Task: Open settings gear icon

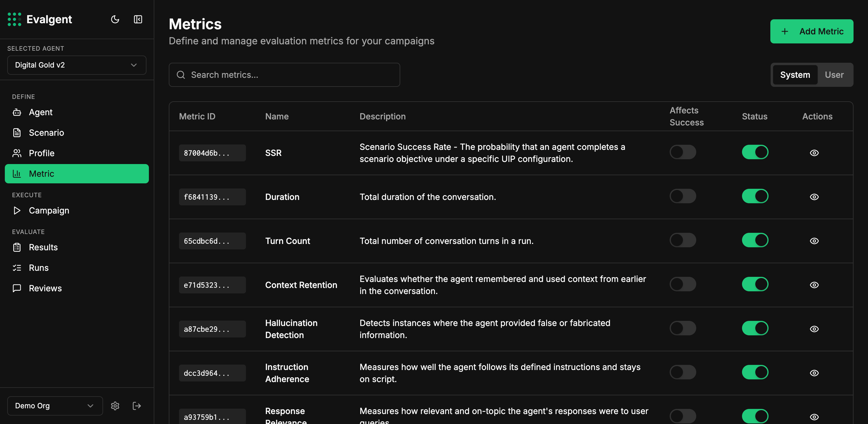Action: pyautogui.click(x=115, y=406)
